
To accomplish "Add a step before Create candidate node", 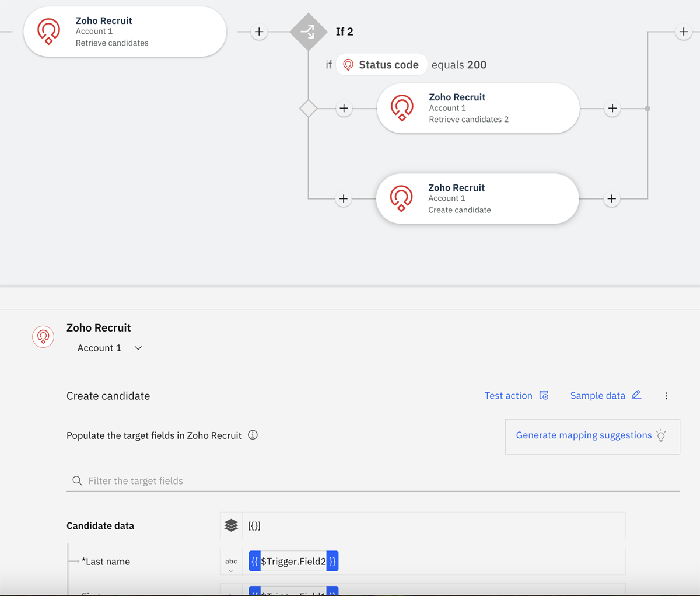I will (x=344, y=199).
